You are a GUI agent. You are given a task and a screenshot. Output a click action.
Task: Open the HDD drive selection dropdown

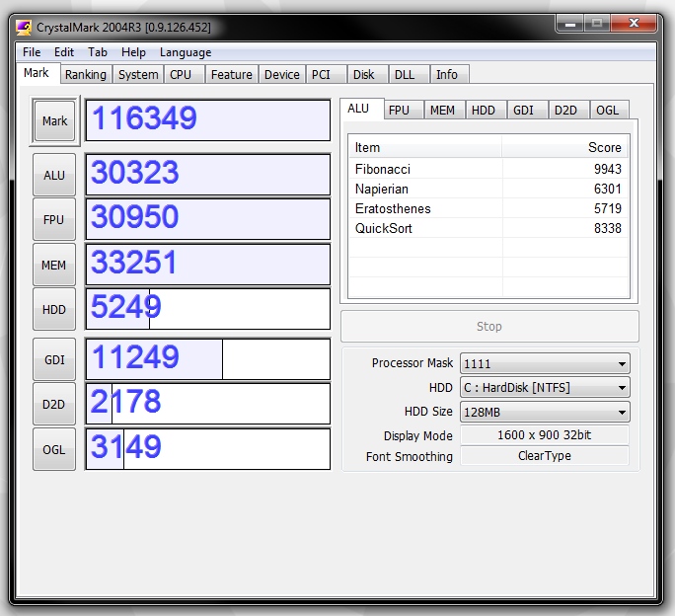tap(545, 388)
